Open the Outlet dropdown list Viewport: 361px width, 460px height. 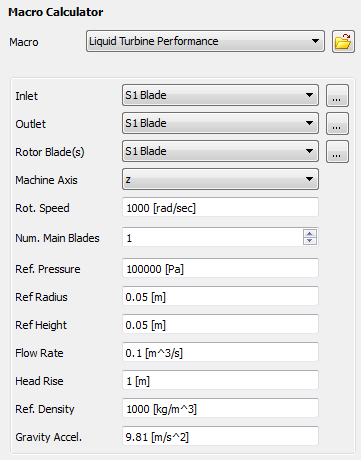click(220, 123)
